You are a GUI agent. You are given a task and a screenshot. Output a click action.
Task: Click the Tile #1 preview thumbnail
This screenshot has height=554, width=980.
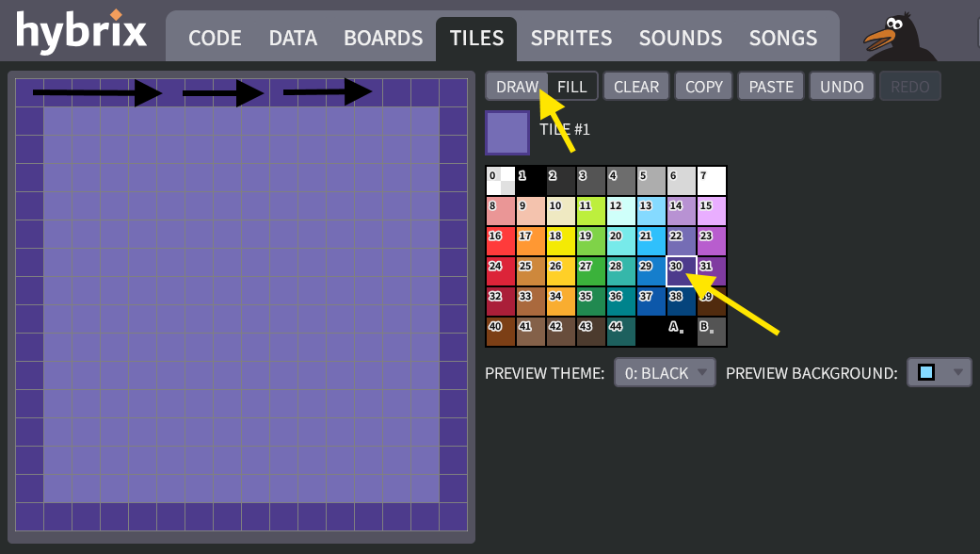[x=507, y=133]
